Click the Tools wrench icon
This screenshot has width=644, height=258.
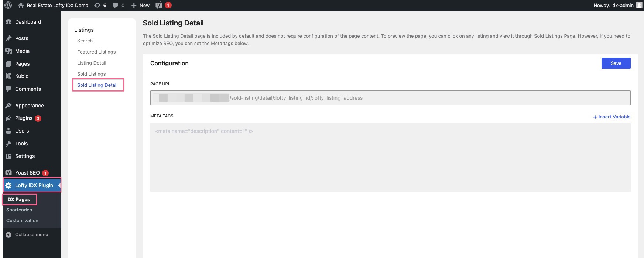[8, 144]
